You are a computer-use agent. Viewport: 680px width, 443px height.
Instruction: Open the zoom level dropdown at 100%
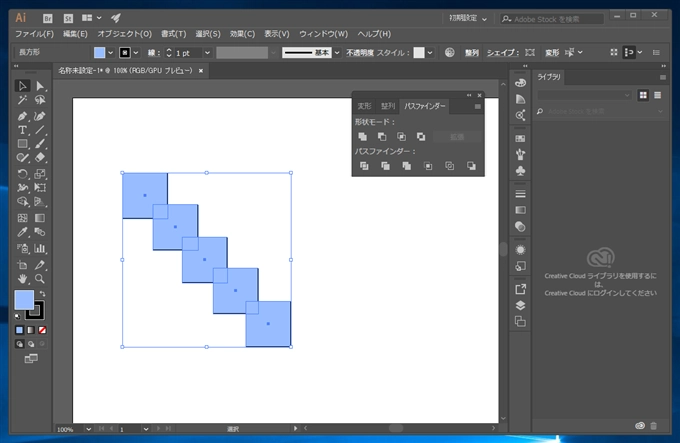pos(88,429)
